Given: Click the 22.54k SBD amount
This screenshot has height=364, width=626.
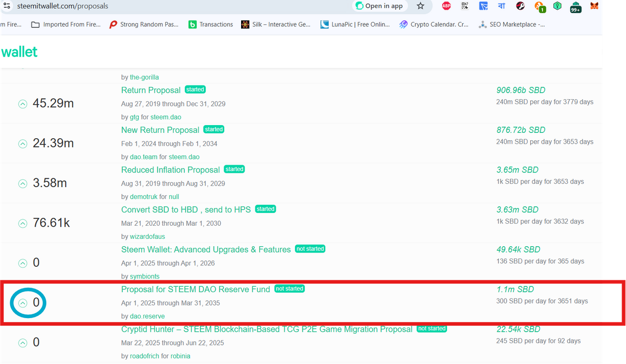Looking at the screenshot, I should pos(518,329).
